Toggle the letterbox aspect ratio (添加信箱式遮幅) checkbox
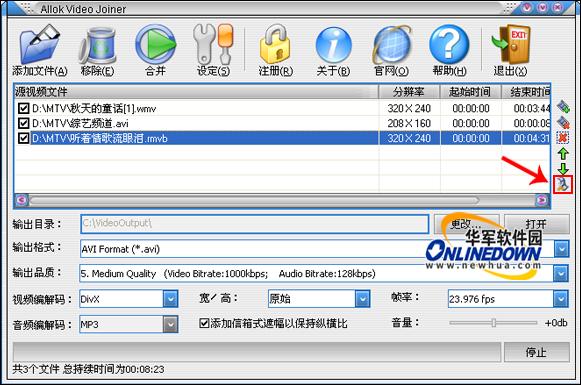 pos(204,323)
